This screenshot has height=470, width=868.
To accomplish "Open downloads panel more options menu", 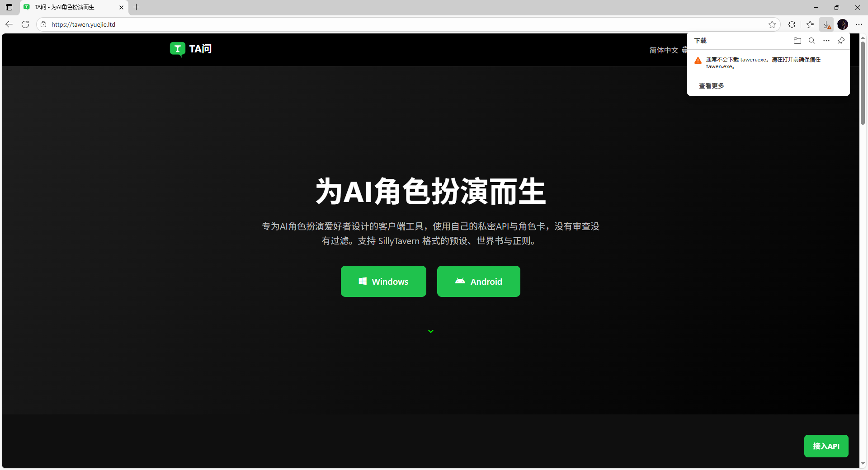I will tap(826, 41).
